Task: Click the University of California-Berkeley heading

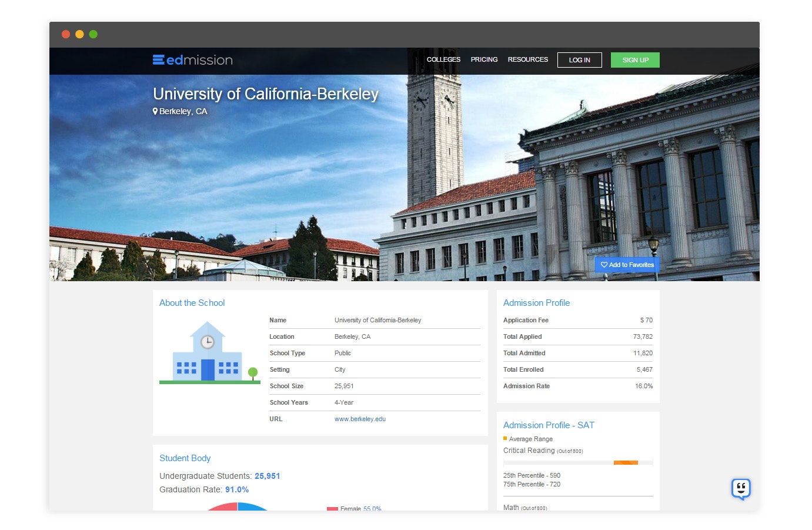Action: (x=266, y=94)
